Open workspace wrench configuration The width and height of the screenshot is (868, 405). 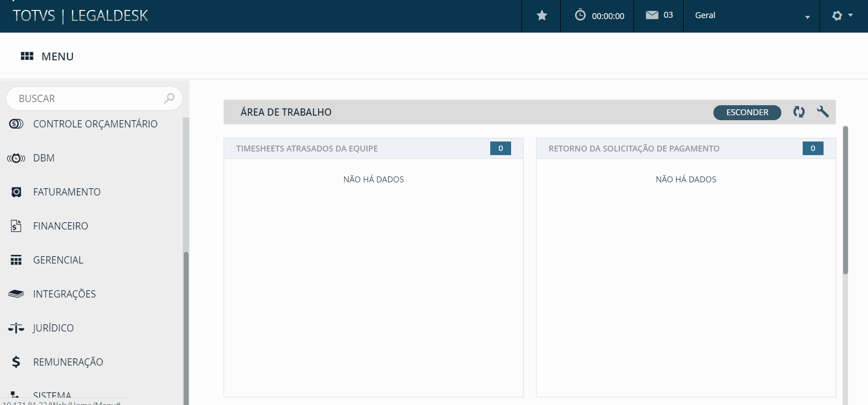(x=823, y=112)
